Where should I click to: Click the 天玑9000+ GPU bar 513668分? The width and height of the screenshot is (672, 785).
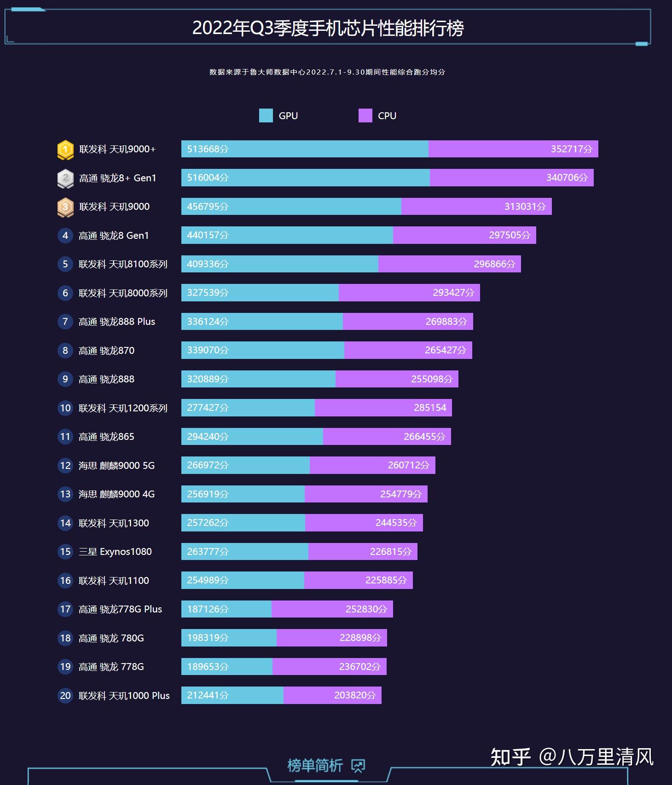pos(305,149)
